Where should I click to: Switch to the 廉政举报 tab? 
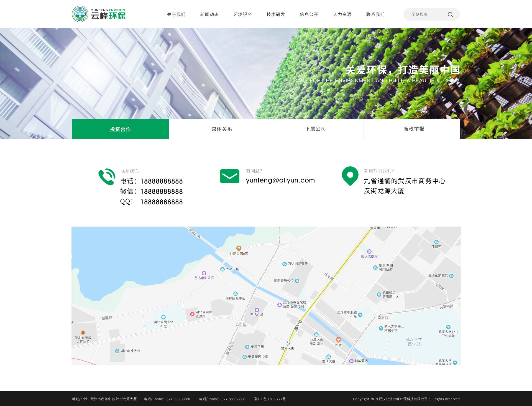413,129
